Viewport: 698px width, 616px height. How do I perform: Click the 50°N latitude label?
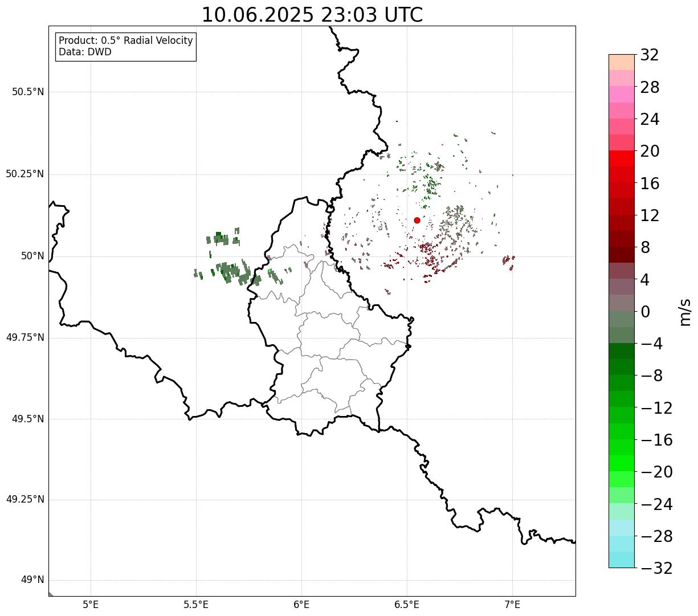[32, 256]
